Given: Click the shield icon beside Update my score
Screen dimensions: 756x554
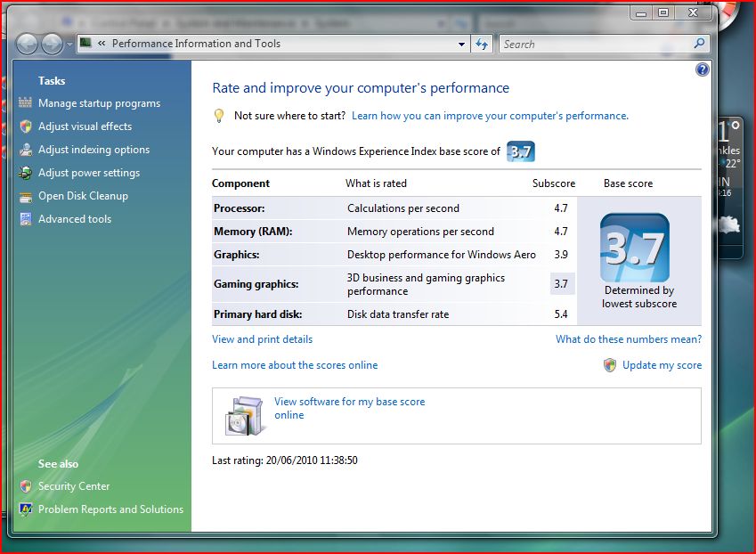Looking at the screenshot, I should coord(610,365).
